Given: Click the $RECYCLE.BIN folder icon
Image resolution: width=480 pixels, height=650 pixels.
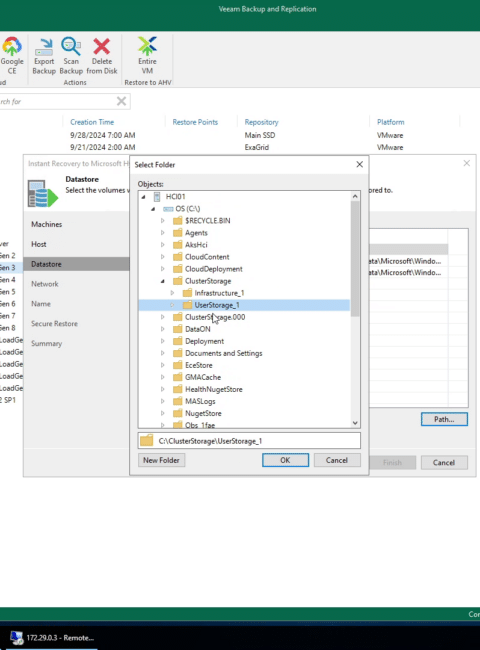Looking at the screenshot, I should click(x=178, y=221).
